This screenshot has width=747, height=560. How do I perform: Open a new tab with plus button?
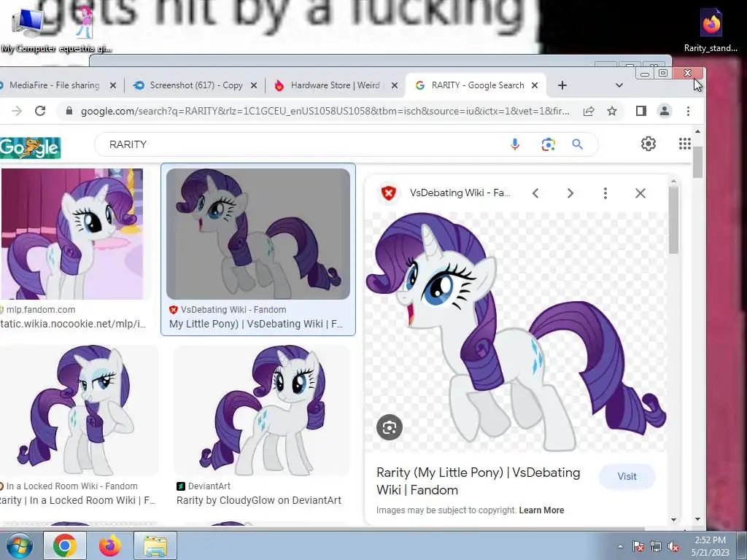click(x=562, y=85)
